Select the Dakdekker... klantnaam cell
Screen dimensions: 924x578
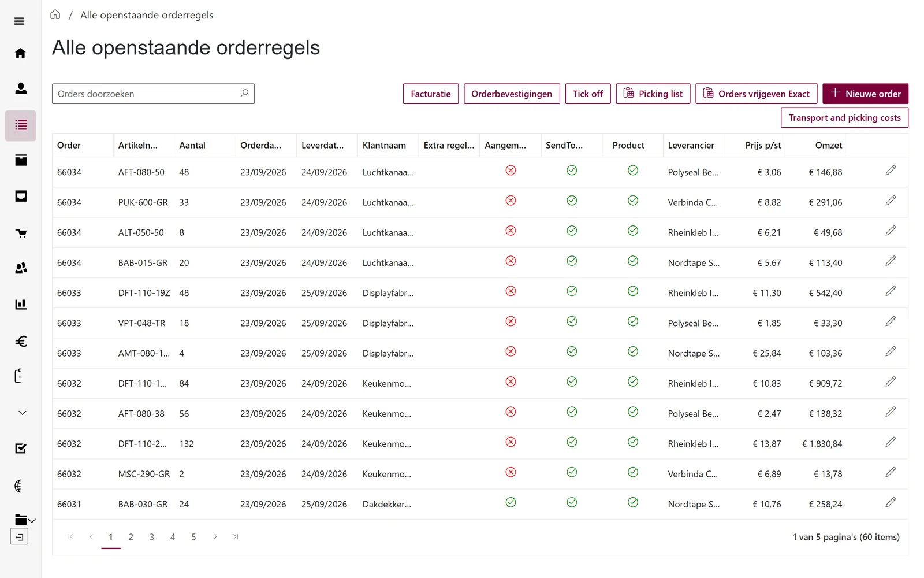coord(387,504)
